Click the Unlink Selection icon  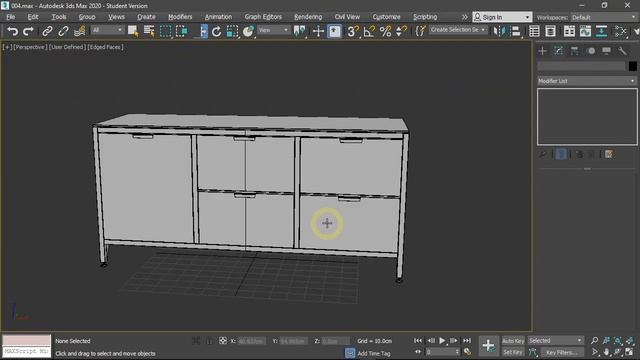point(63,31)
